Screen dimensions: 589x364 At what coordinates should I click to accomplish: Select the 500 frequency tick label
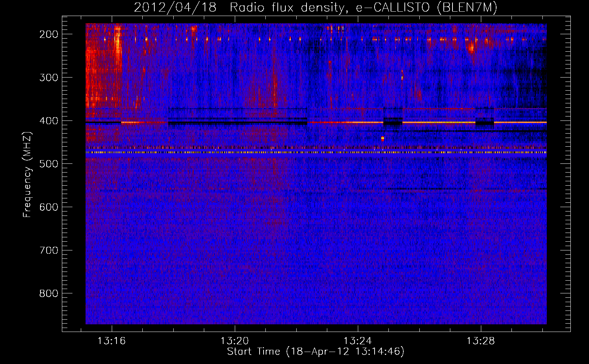[48, 164]
